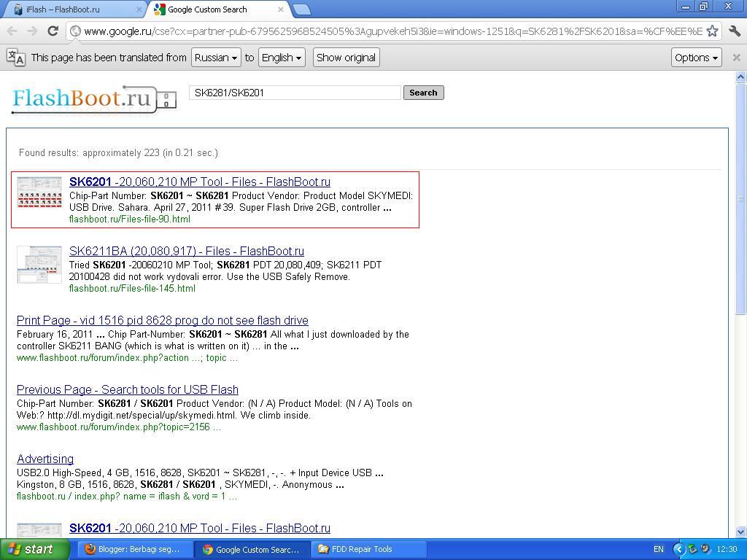Close the iFlash – FlashBoot.ru tab
This screenshot has width=747, height=560.
(139, 9)
